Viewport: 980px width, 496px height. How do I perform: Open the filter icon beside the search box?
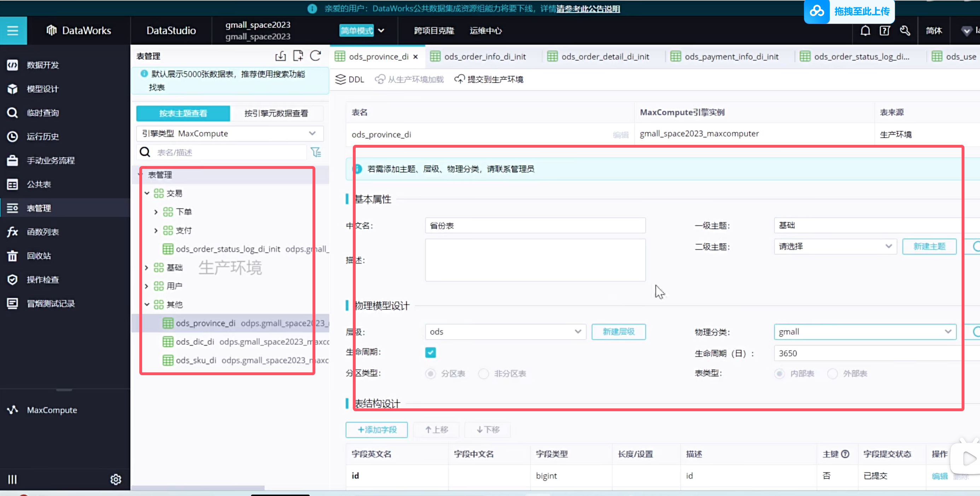[316, 152]
